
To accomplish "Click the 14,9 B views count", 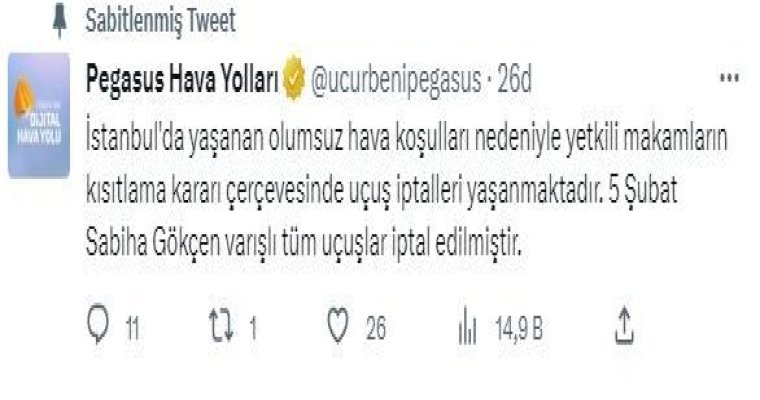I will tap(519, 329).
